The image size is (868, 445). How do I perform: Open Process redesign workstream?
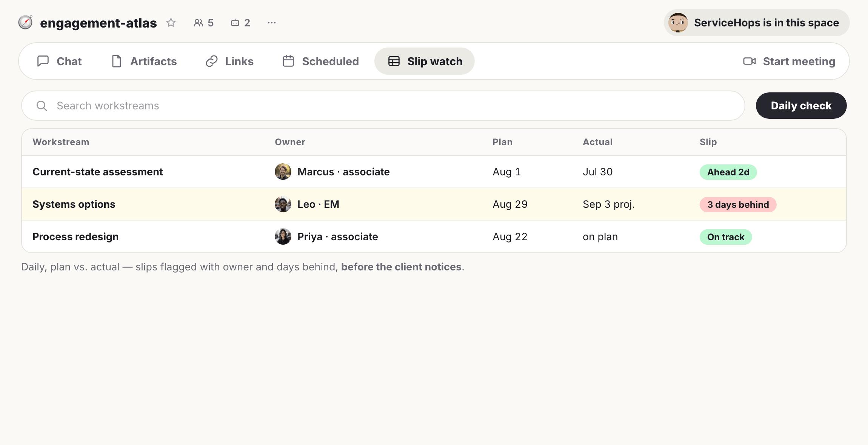(75, 237)
